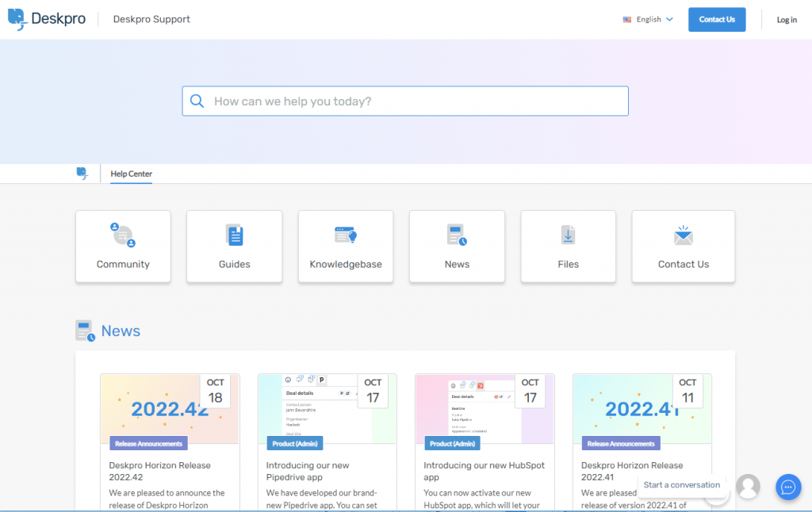Click the OCT 18 date badge
The image size is (812, 512).
pyautogui.click(x=216, y=391)
